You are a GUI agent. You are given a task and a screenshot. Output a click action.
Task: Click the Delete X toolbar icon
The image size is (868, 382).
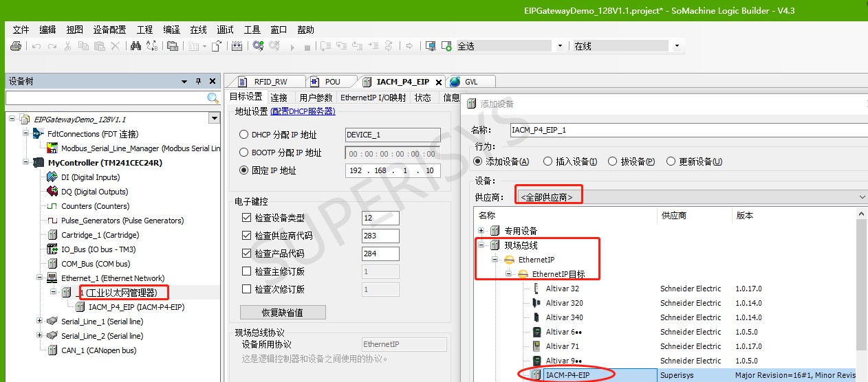pyautogui.click(x=116, y=46)
